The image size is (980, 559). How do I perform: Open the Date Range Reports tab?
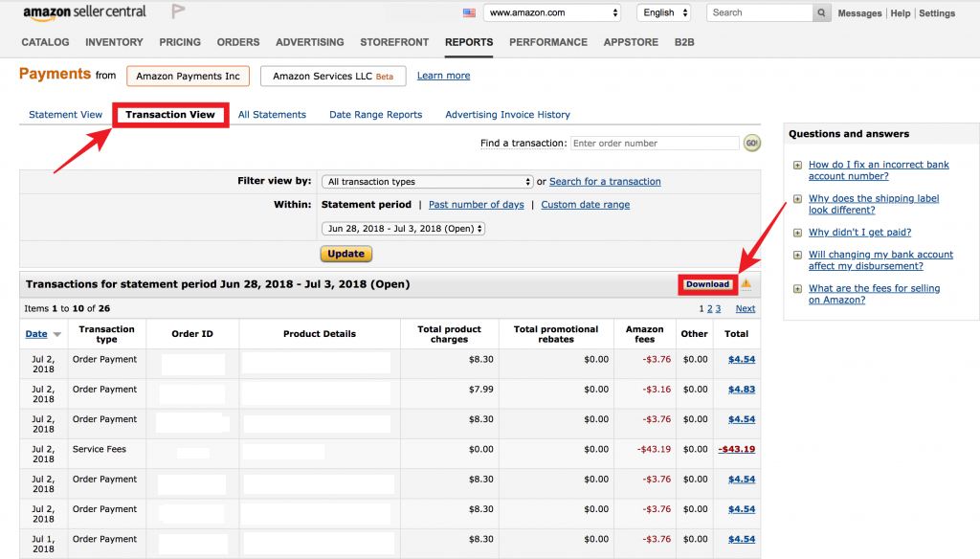tap(375, 115)
